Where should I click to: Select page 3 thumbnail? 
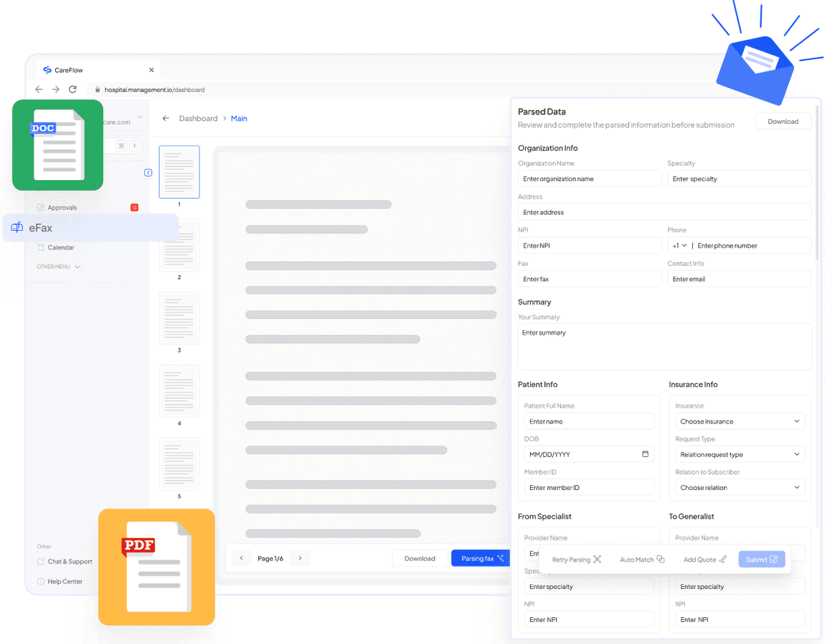point(179,318)
